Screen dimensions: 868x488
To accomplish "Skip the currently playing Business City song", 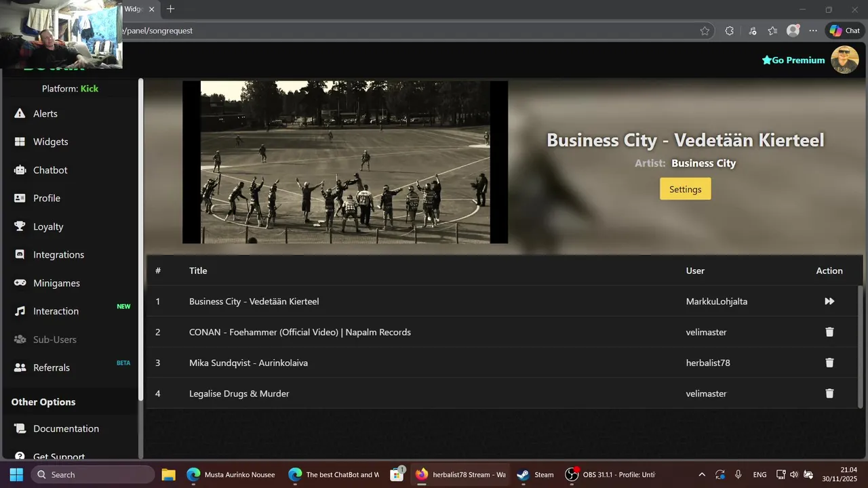I will [829, 301].
